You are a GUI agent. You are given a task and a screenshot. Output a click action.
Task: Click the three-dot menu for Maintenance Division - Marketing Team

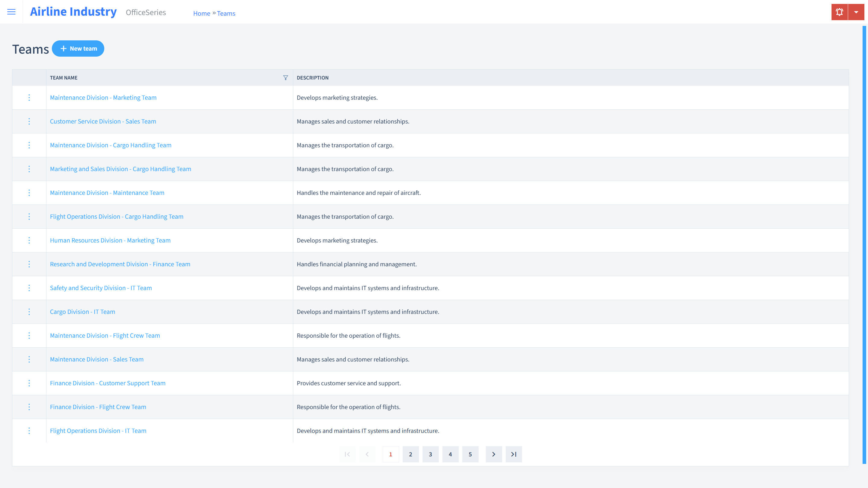(x=29, y=97)
